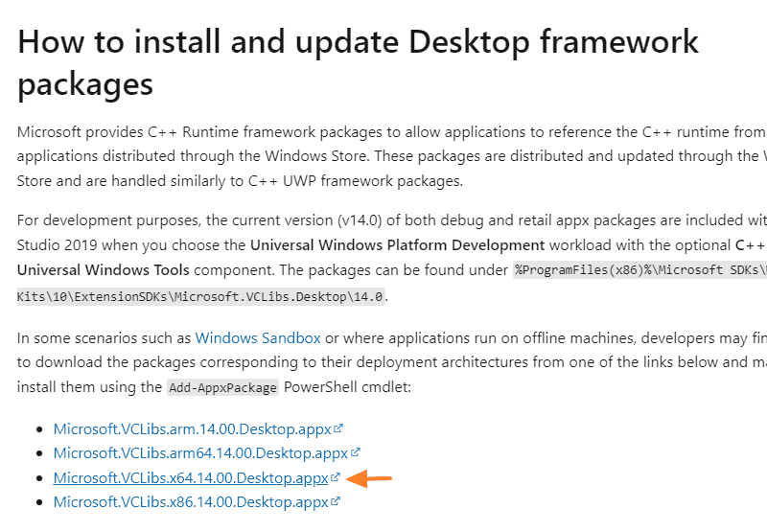767x532 pixels.
Task: Download Microsoft.VCLibs.arm64.14.00.Desktop.appx
Action: click(200, 453)
